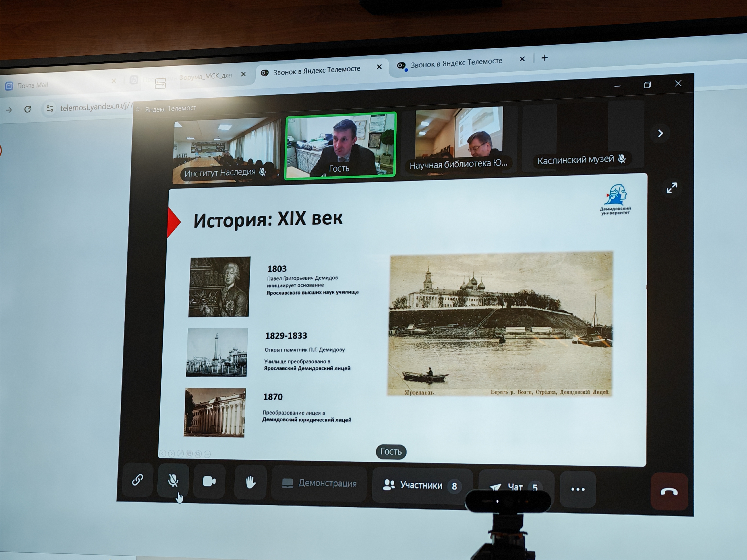
Task: Open the three-dots more options menu
Action: (x=578, y=489)
